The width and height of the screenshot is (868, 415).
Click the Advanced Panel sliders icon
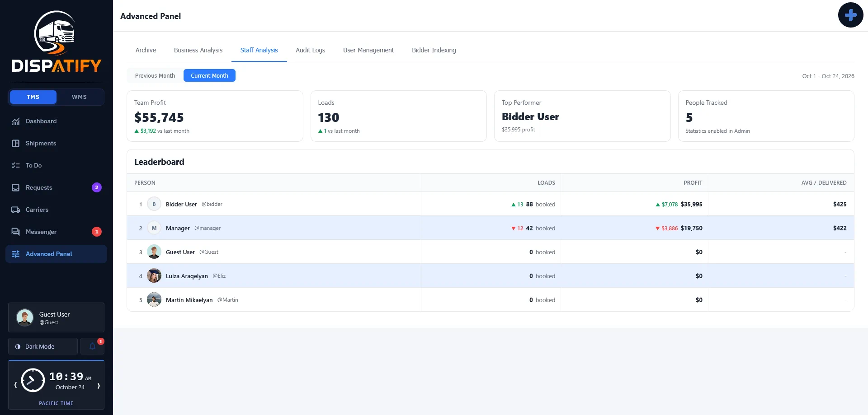pos(16,254)
